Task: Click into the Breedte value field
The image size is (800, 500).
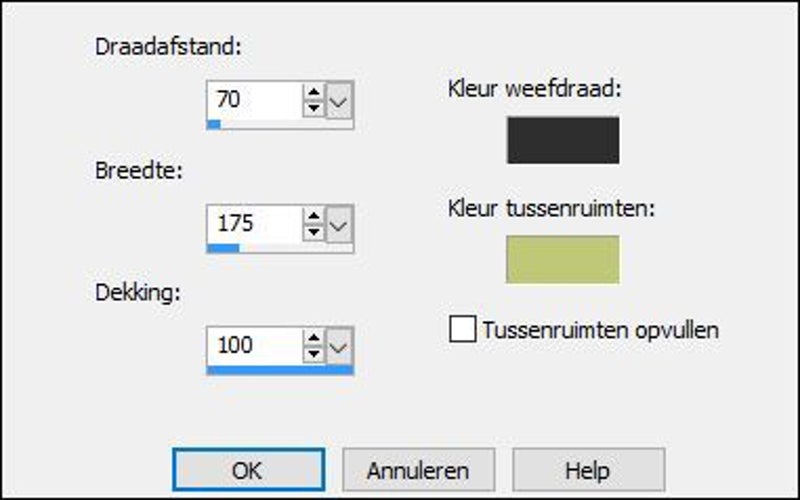Action: [x=254, y=224]
